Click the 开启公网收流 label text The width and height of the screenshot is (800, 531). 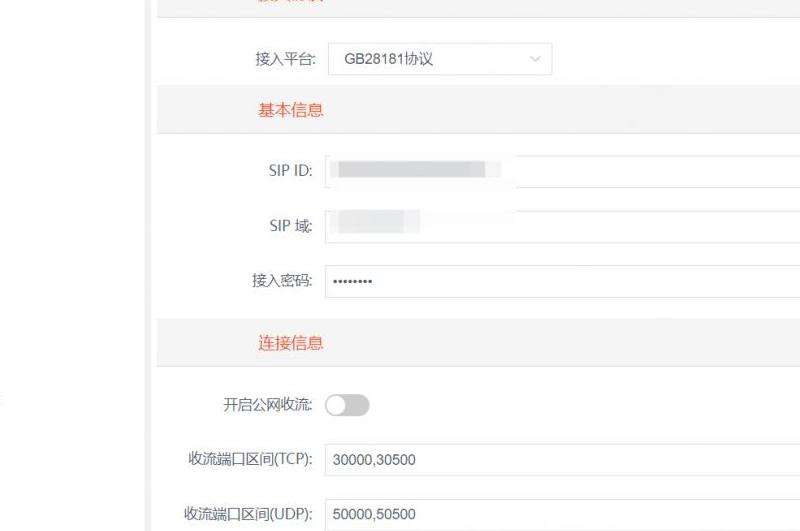(268, 405)
